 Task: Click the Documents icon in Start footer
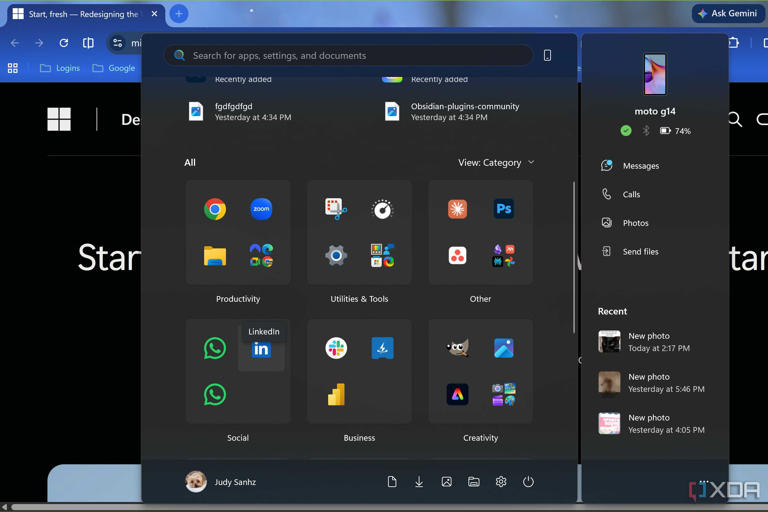click(392, 482)
